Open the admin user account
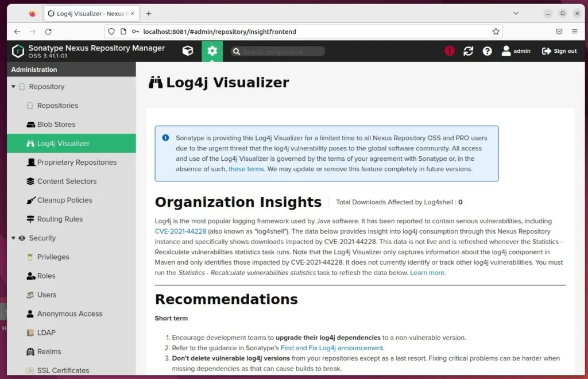The height and width of the screenshot is (379, 588). 516,51
